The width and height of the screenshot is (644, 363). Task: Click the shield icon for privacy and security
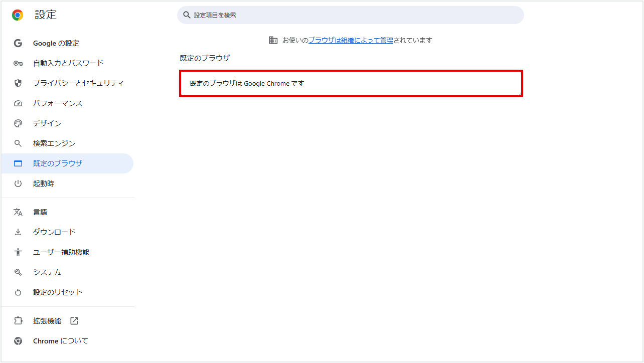pos(18,83)
